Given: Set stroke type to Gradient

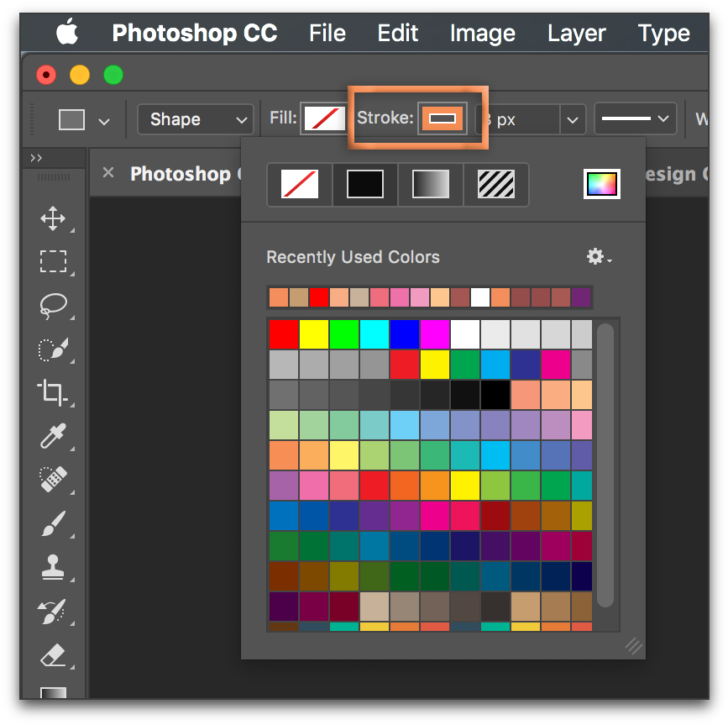Looking at the screenshot, I should [431, 184].
